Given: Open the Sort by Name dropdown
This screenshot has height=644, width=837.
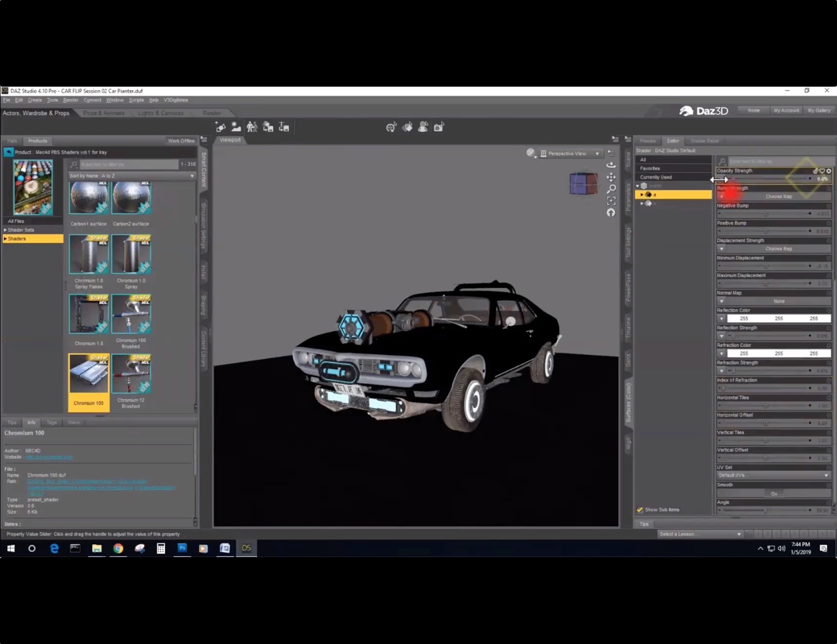Looking at the screenshot, I should point(131,175).
